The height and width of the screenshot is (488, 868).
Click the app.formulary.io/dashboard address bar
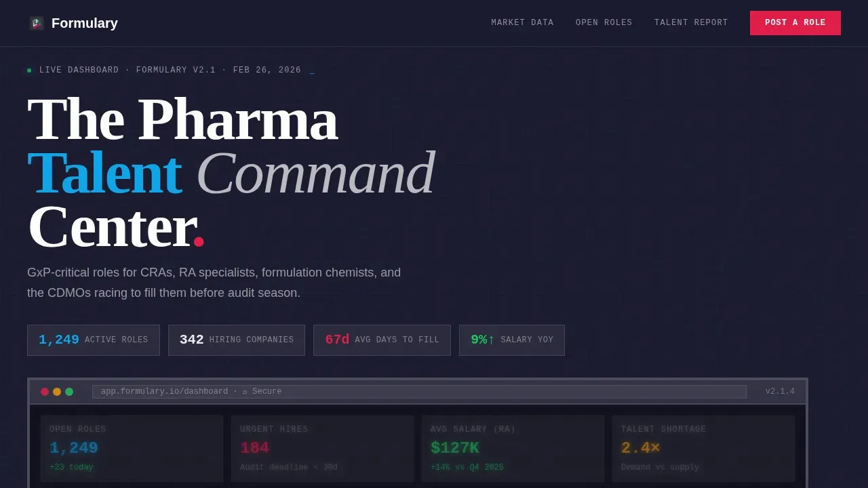(419, 392)
